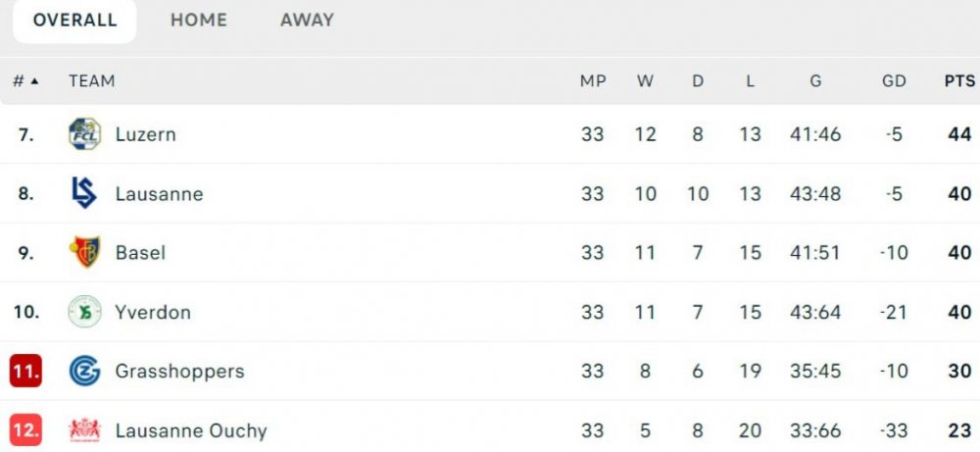The height and width of the screenshot is (452, 980).
Task: Open the Luzern team name link
Action: click(x=146, y=134)
